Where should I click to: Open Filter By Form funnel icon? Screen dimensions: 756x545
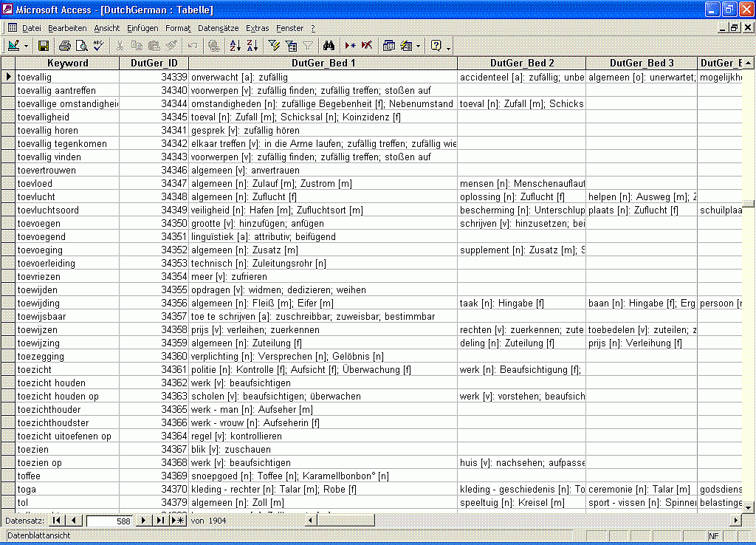click(x=291, y=46)
